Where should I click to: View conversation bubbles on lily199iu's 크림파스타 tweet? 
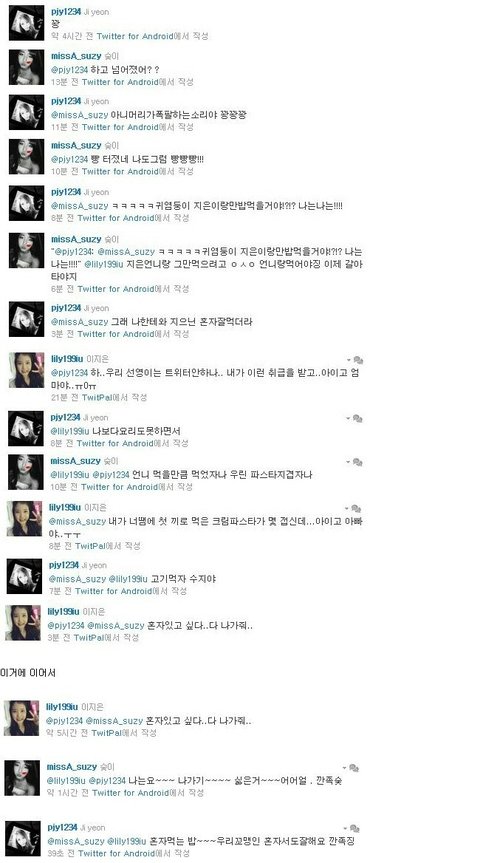coord(356,508)
